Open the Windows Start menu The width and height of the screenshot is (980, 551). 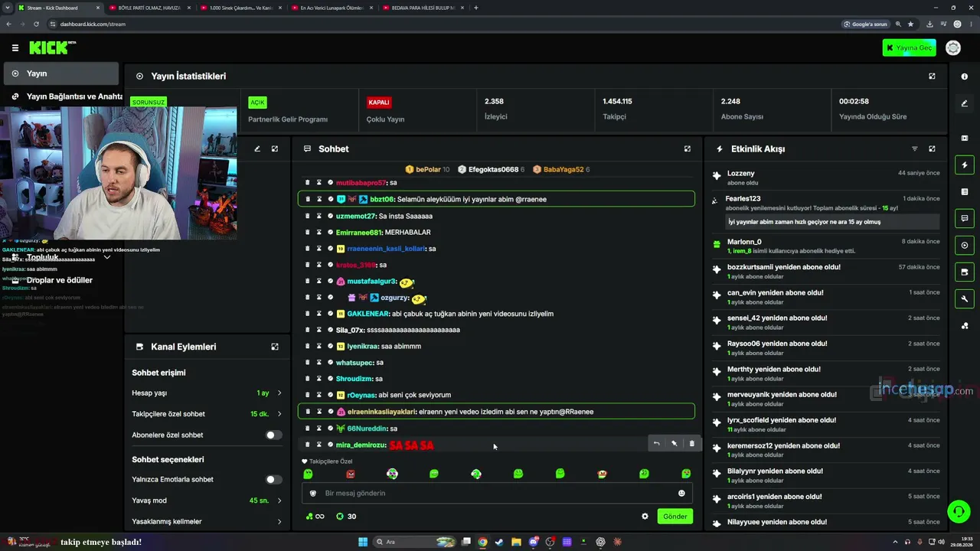pos(363,542)
